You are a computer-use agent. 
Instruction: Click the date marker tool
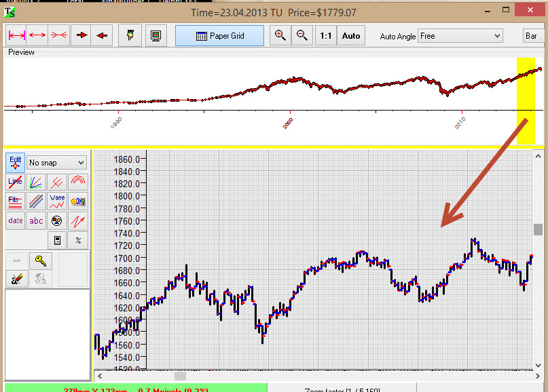tap(15, 221)
